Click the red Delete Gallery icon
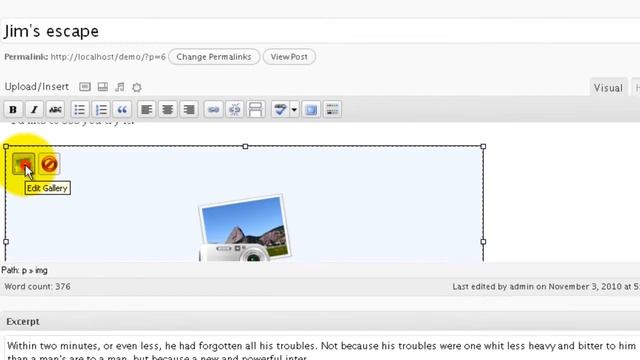 pyautogui.click(x=49, y=164)
